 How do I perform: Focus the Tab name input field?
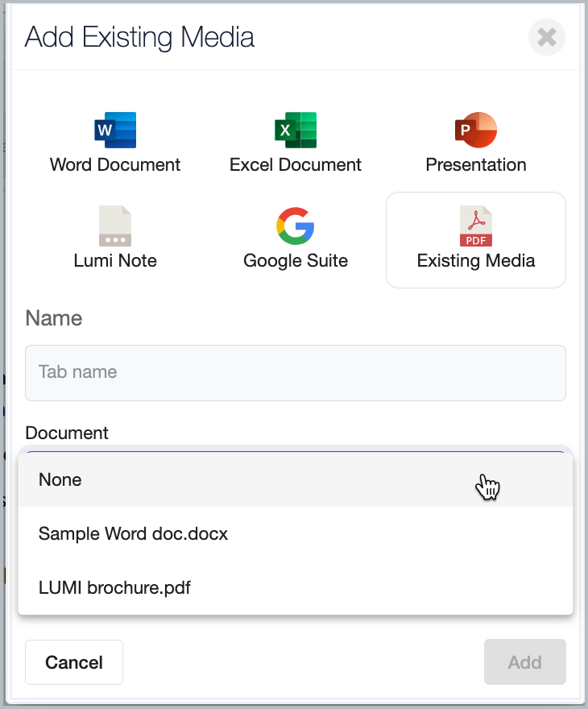296,372
